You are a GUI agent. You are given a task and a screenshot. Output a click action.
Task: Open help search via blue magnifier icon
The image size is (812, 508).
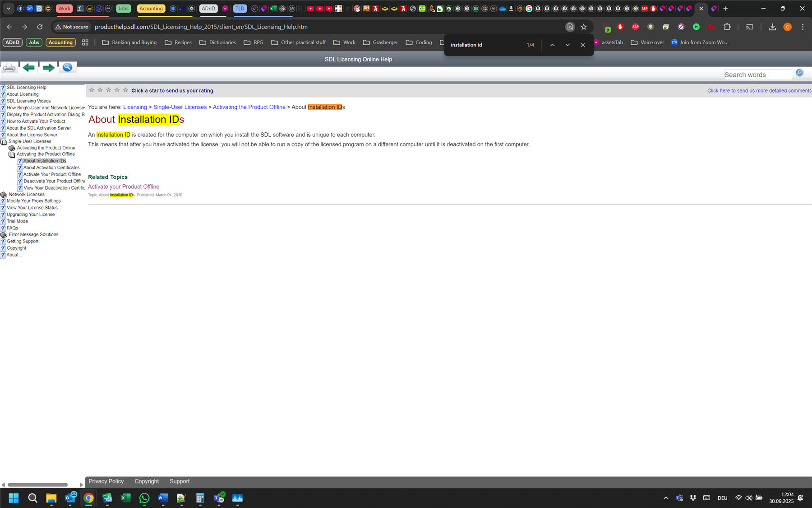coord(67,67)
